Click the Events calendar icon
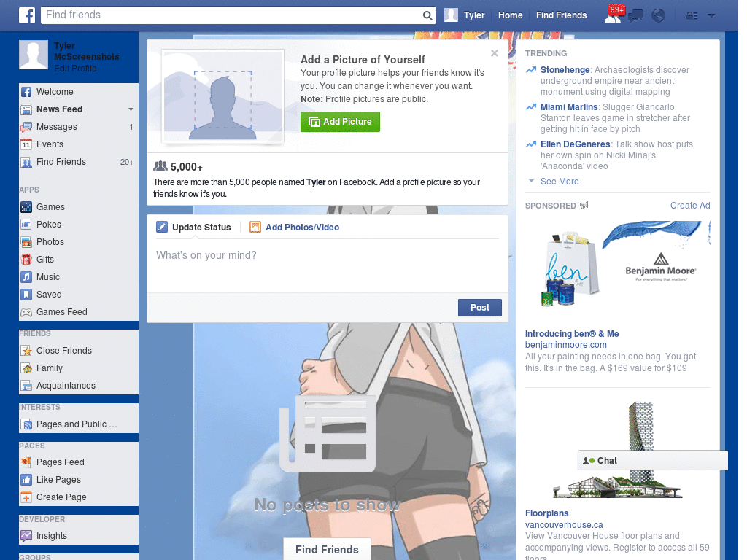This screenshot has width=747, height=560. pyautogui.click(x=26, y=144)
